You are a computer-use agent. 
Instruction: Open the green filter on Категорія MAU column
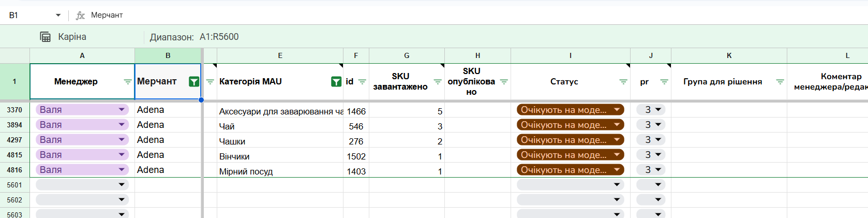[x=336, y=81]
